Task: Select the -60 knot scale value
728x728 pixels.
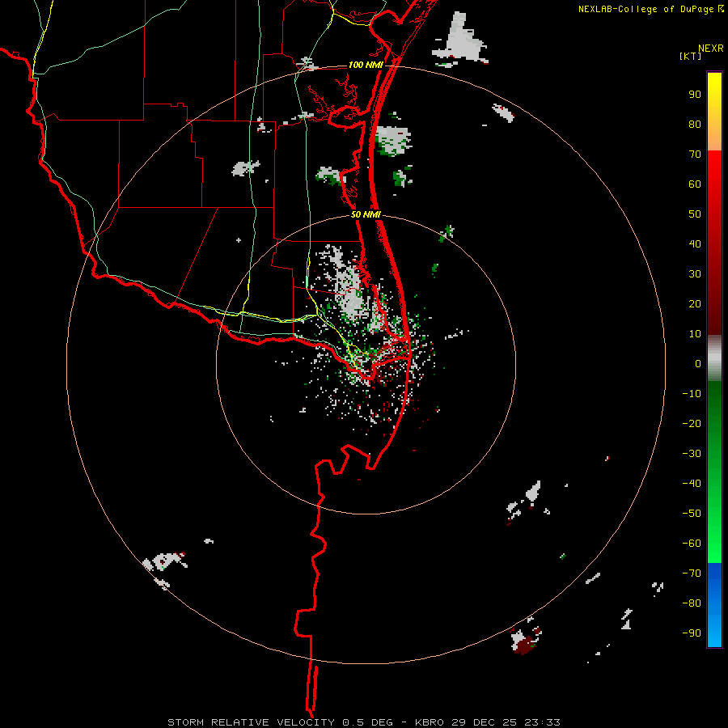Action: [x=692, y=544]
